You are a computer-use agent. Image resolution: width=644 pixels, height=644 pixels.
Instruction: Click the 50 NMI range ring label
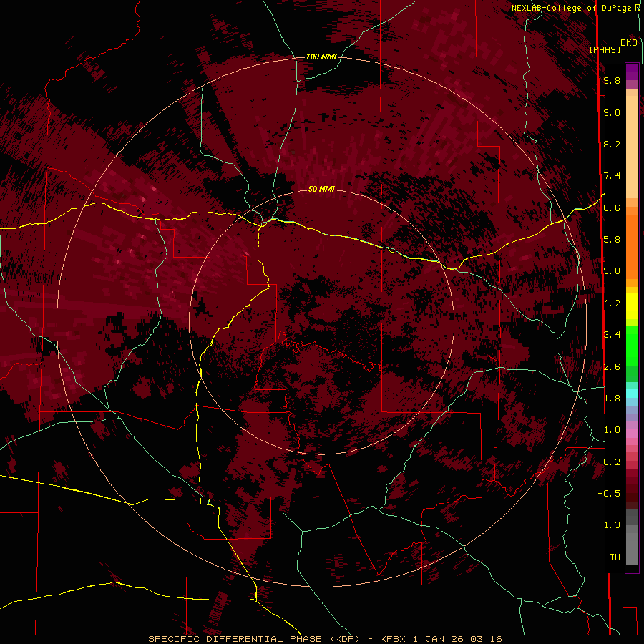click(321, 189)
